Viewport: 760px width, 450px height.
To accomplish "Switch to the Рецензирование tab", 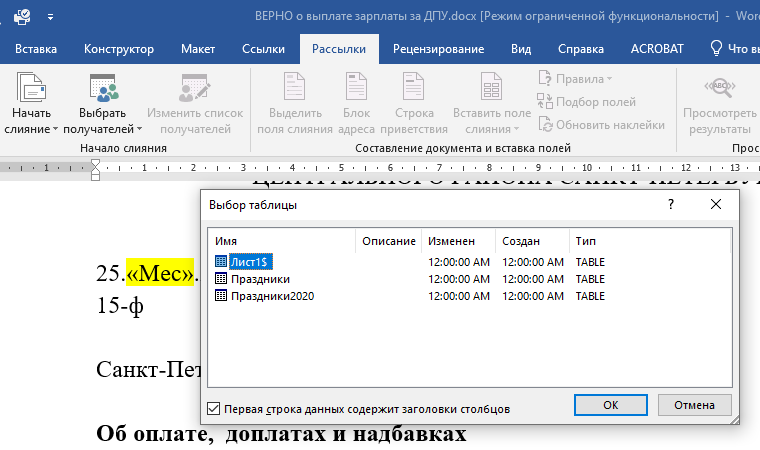I will [x=438, y=49].
